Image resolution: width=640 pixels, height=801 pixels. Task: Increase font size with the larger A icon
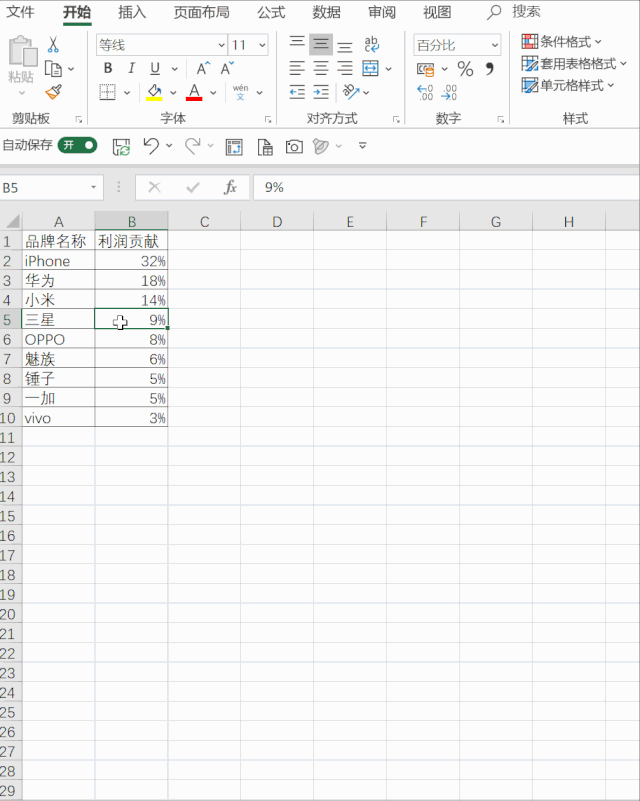point(203,68)
